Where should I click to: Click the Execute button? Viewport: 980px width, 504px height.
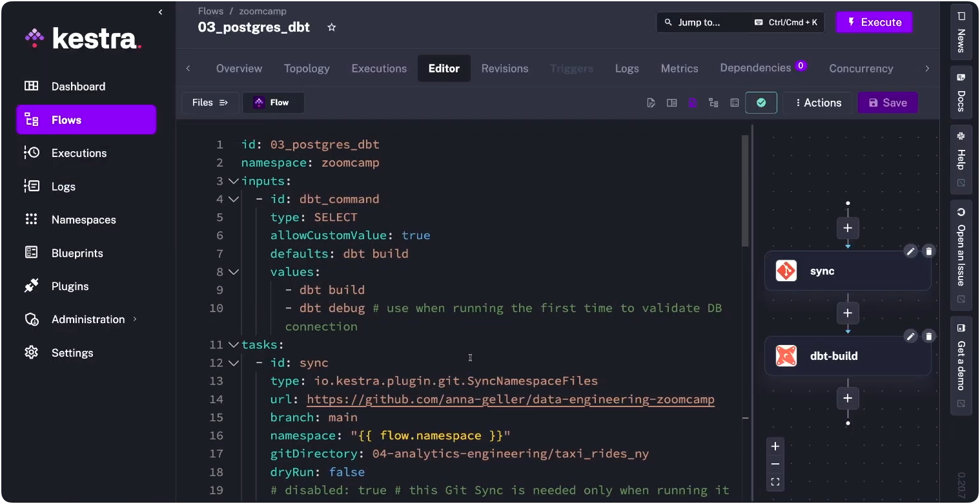[874, 21]
